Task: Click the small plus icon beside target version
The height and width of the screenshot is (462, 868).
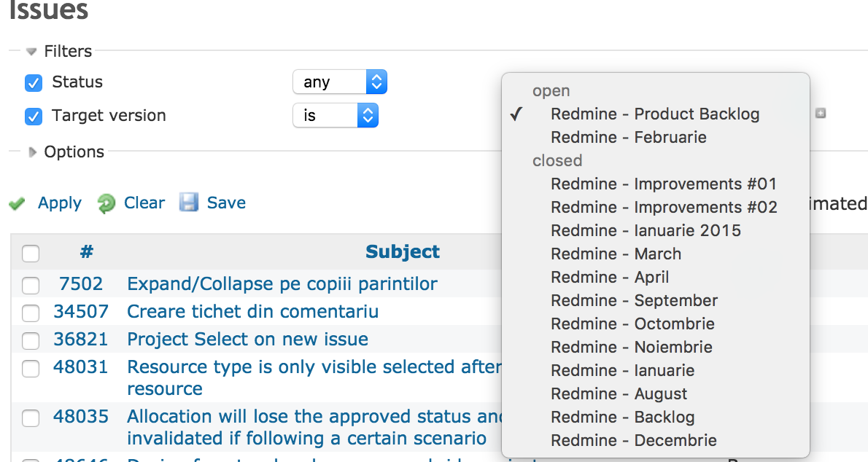Action: pyautogui.click(x=821, y=114)
